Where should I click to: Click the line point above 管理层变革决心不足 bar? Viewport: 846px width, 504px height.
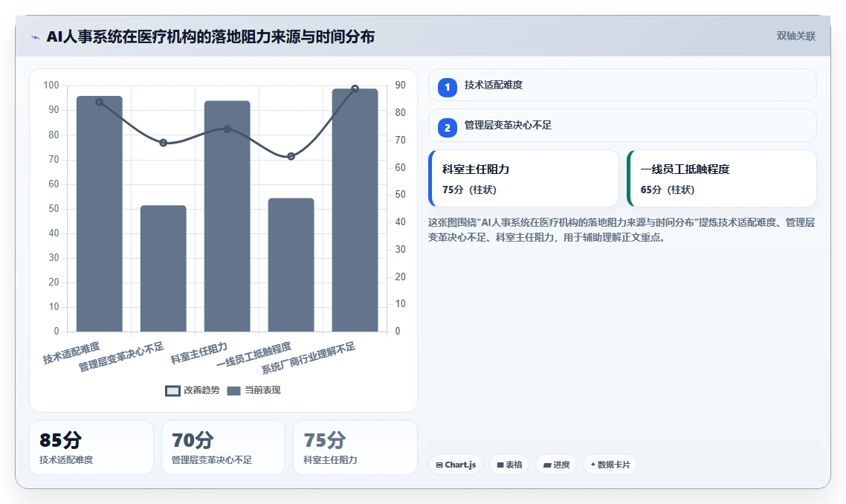click(164, 143)
